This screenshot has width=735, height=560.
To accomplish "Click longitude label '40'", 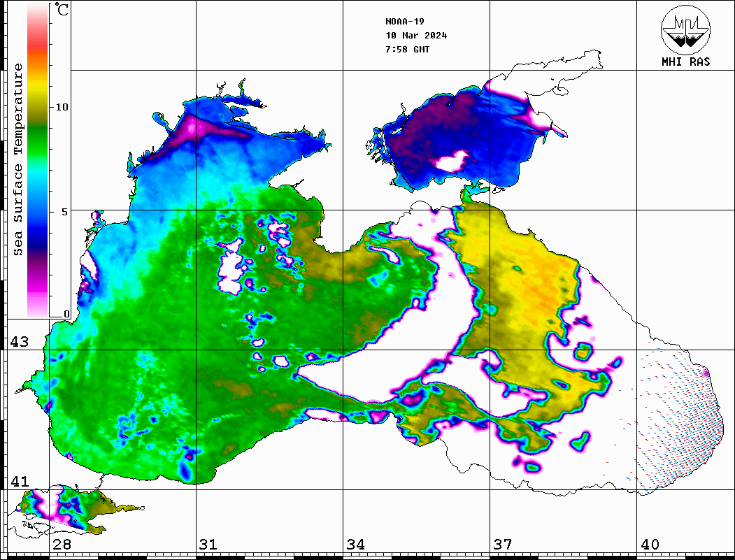I will click(x=650, y=544).
